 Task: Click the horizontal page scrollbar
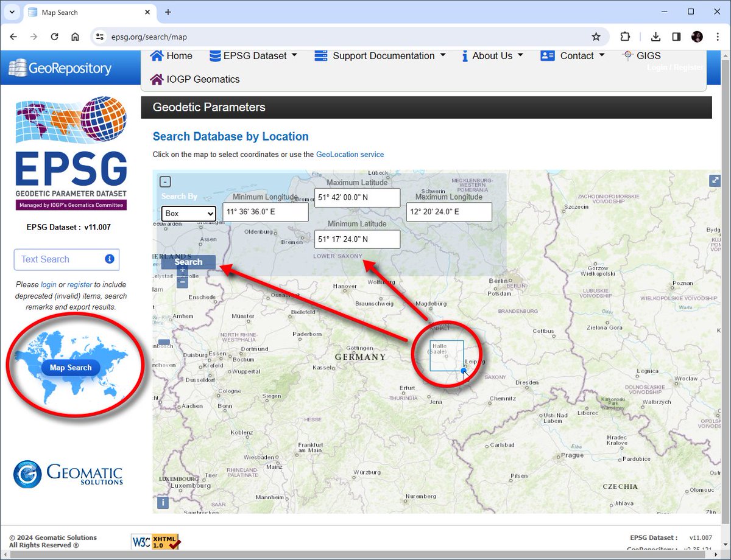[x=359, y=554]
